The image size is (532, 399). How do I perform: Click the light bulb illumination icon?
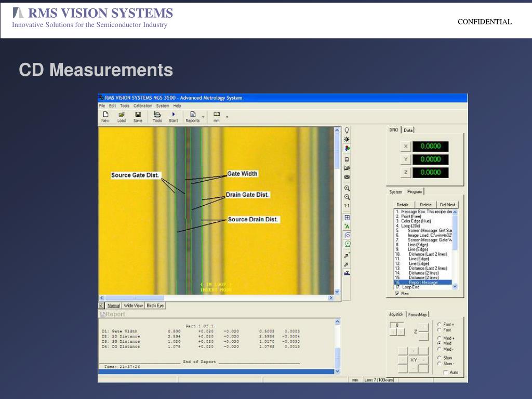[x=347, y=130]
